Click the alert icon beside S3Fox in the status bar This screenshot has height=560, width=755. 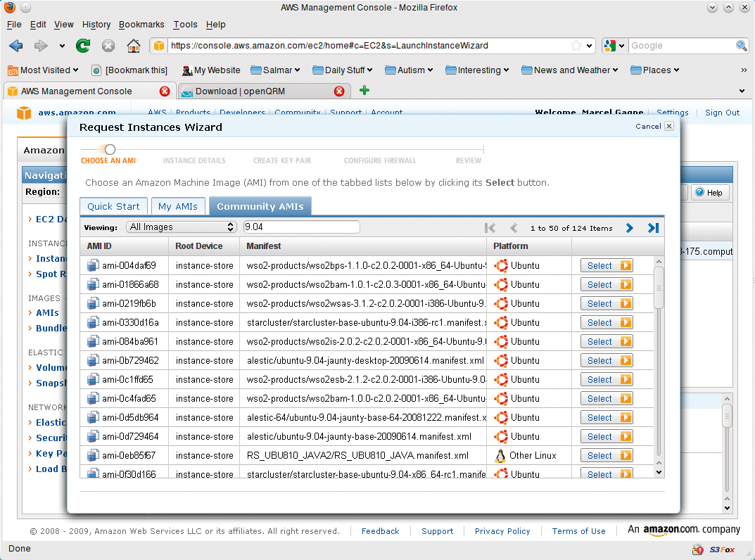click(x=698, y=549)
